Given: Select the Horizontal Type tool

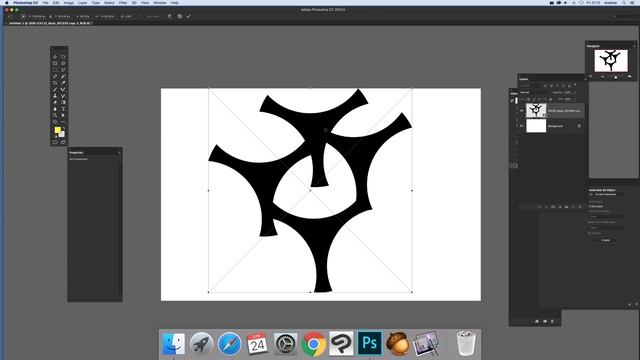Looking at the screenshot, I should pyautogui.click(x=63, y=109).
